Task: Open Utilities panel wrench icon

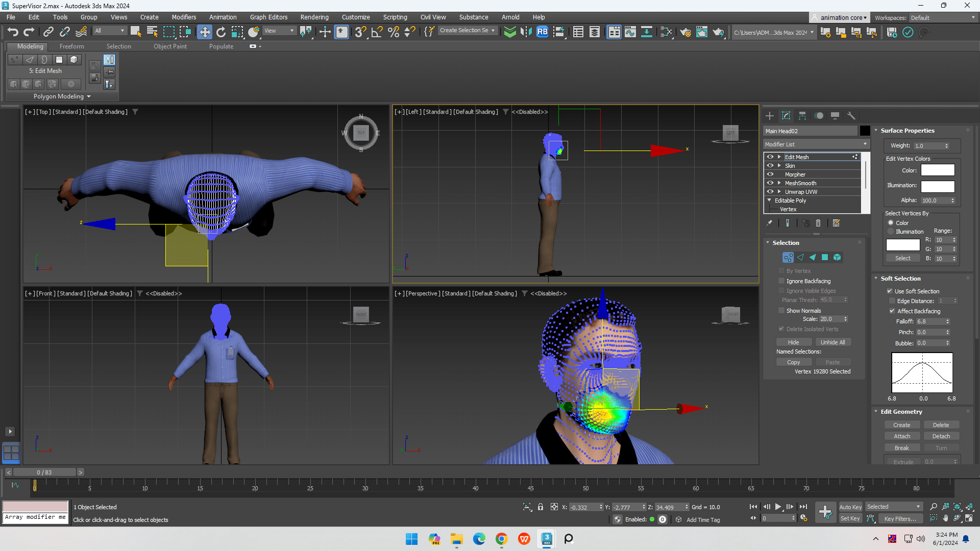Action: click(851, 116)
